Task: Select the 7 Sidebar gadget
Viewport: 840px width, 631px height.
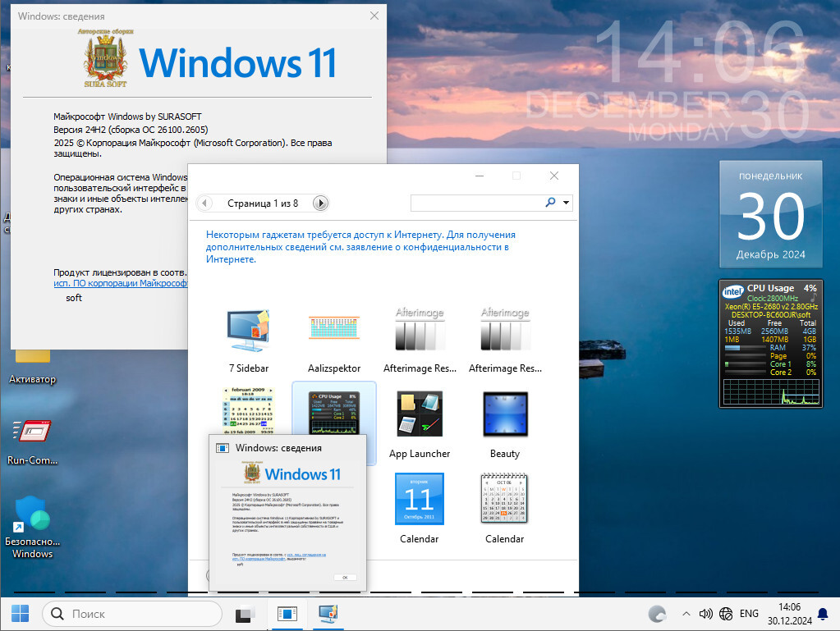Action: pos(249,340)
